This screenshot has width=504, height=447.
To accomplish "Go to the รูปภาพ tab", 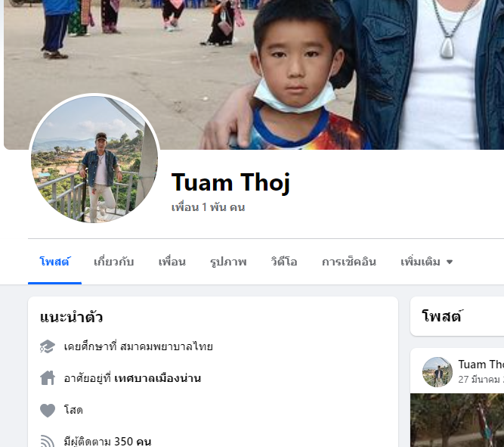I will click(x=228, y=262).
